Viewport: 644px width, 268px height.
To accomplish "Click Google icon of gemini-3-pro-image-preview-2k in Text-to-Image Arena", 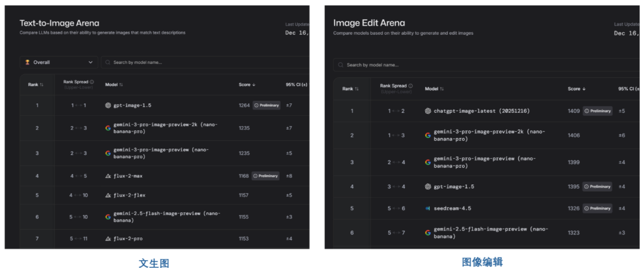I will tap(108, 128).
